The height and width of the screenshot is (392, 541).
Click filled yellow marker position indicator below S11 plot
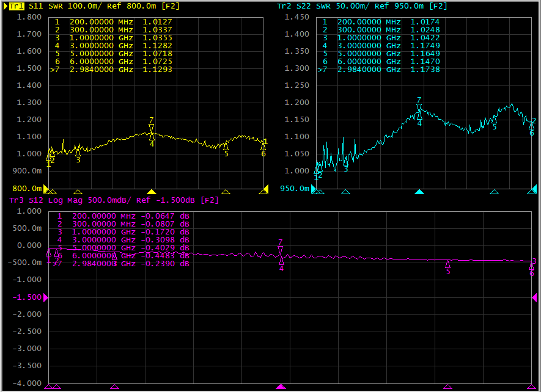click(x=152, y=191)
